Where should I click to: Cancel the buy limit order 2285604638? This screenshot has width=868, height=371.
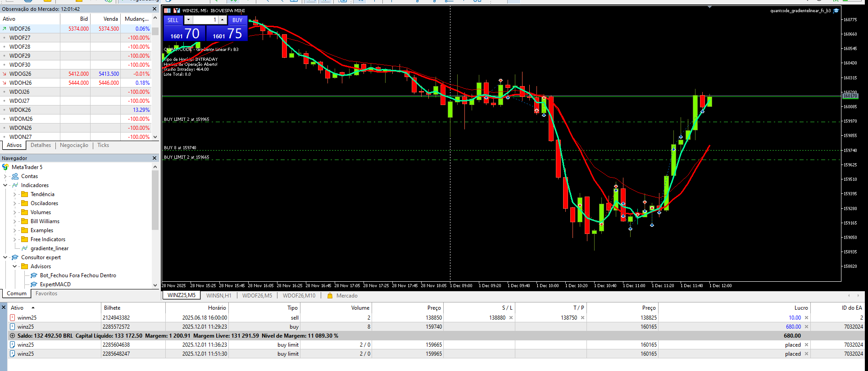pyautogui.click(x=806, y=345)
